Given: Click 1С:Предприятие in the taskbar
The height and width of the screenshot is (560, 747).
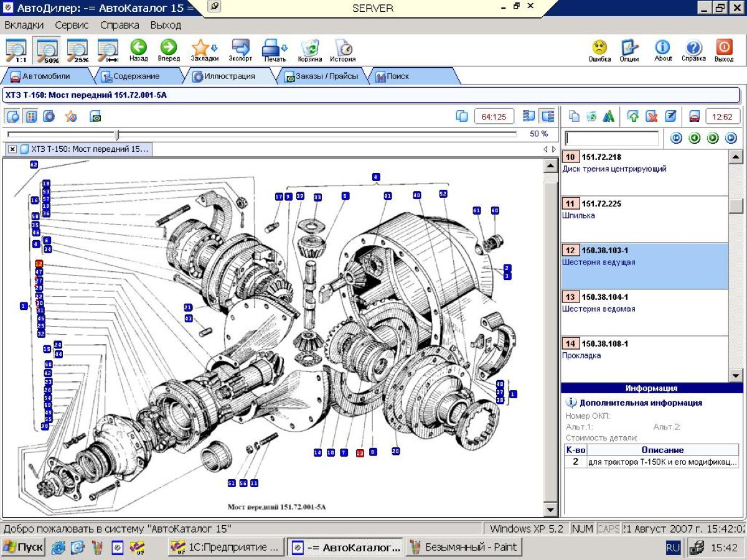Looking at the screenshot, I should [227, 548].
